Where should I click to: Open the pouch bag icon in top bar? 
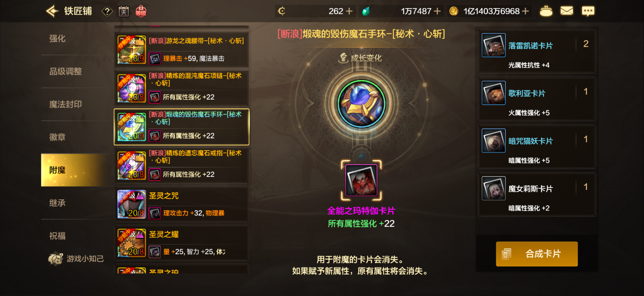click(x=546, y=11)
